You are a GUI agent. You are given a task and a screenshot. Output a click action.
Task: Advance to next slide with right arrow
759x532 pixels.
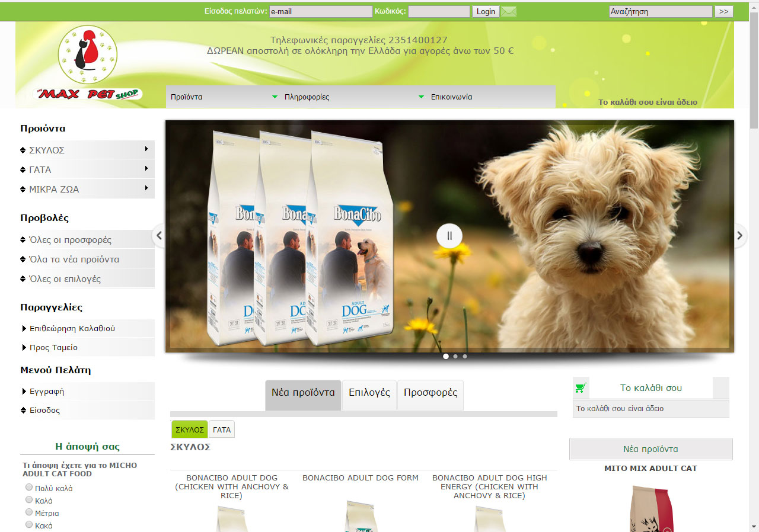(739, 236)
